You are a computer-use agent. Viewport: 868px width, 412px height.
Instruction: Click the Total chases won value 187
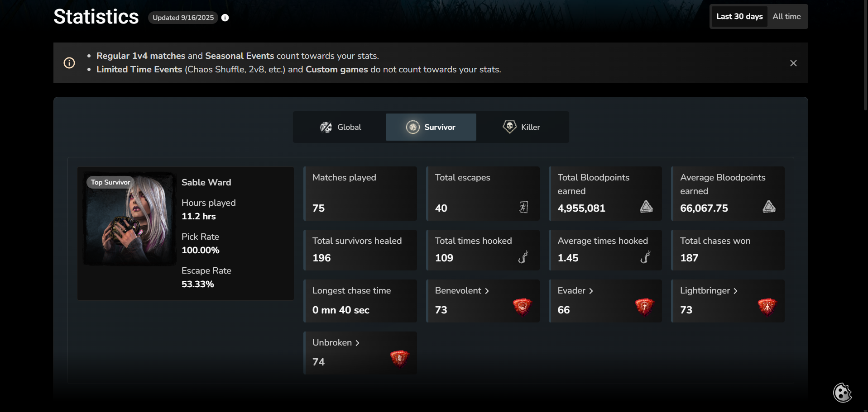pyautogui.click(x=689, y=258)
